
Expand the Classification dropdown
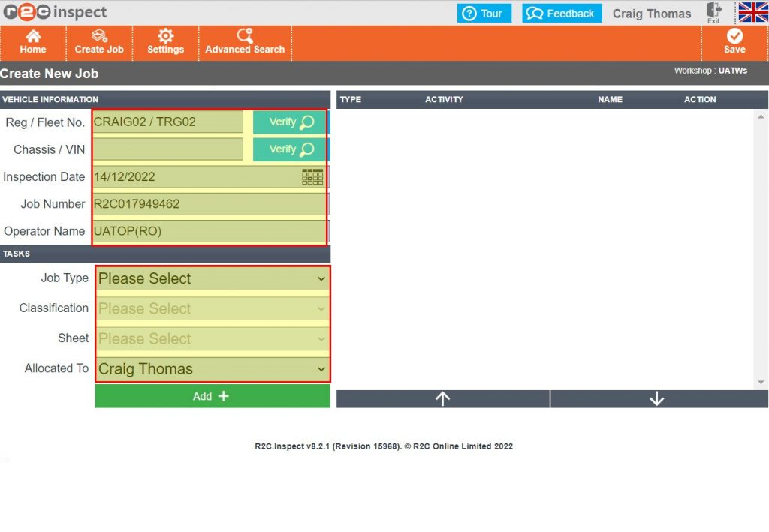(x=213, y=308)
